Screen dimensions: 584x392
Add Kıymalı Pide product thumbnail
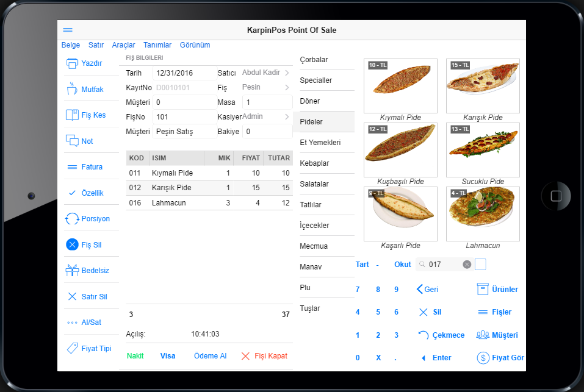400,86
